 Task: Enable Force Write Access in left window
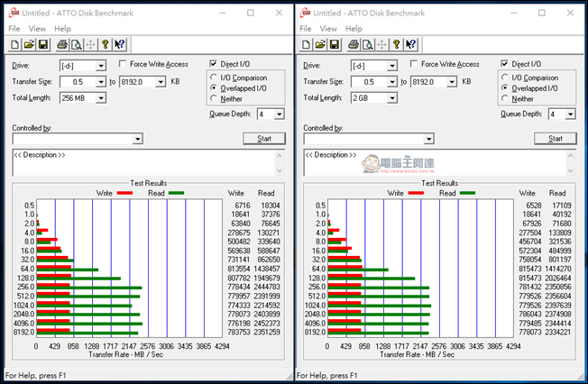123,64
